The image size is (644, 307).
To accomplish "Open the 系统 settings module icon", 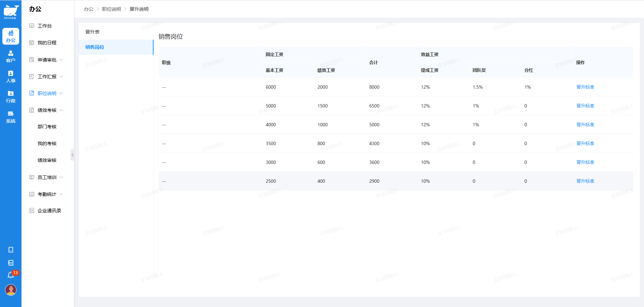I will [11, 117].
